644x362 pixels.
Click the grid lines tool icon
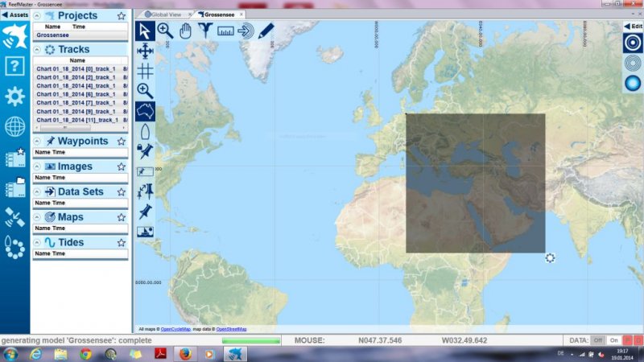coord(145,71)
